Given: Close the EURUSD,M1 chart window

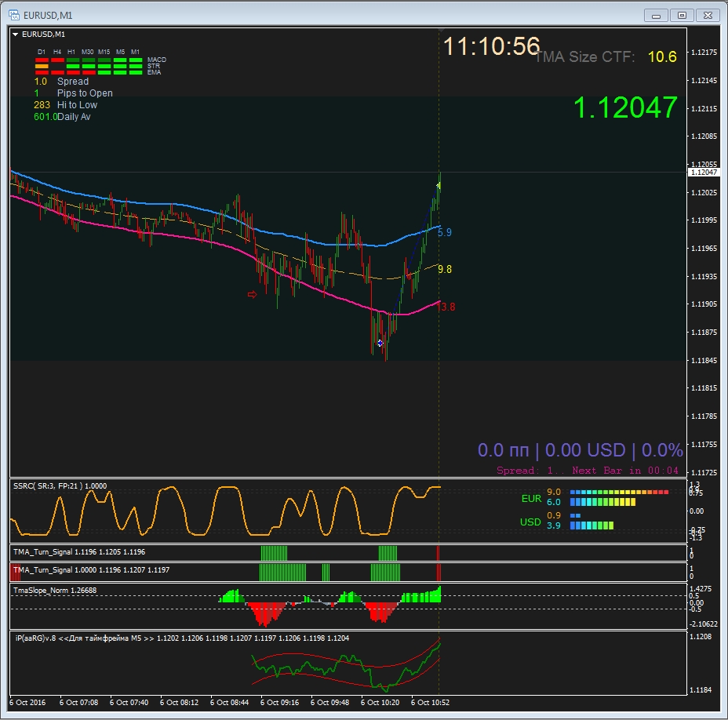Looking at the screenshot, I should [x=708, y=16].
